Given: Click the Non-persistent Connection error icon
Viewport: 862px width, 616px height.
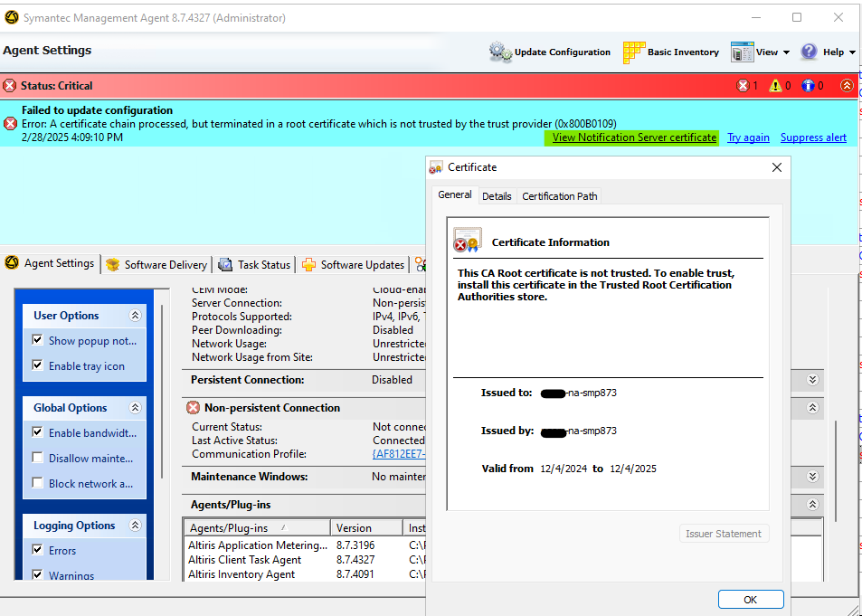Looking at the screenshot, I should 193,408.
